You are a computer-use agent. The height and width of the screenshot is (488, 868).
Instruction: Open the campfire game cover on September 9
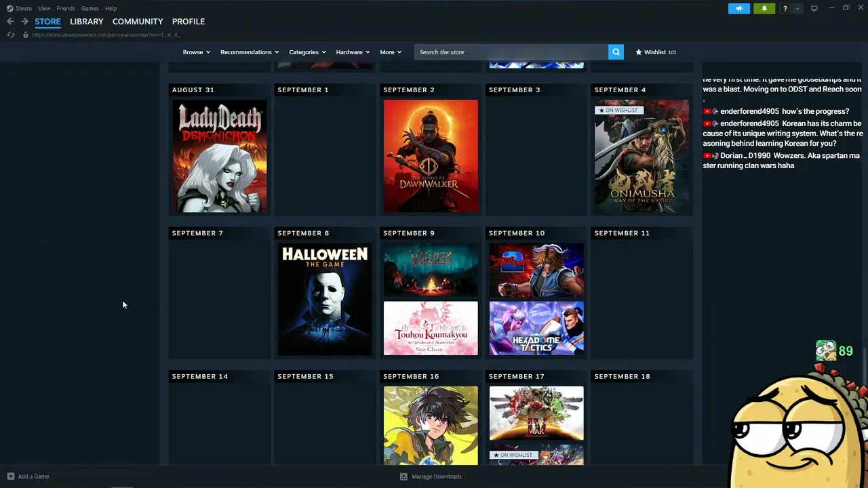431,270
